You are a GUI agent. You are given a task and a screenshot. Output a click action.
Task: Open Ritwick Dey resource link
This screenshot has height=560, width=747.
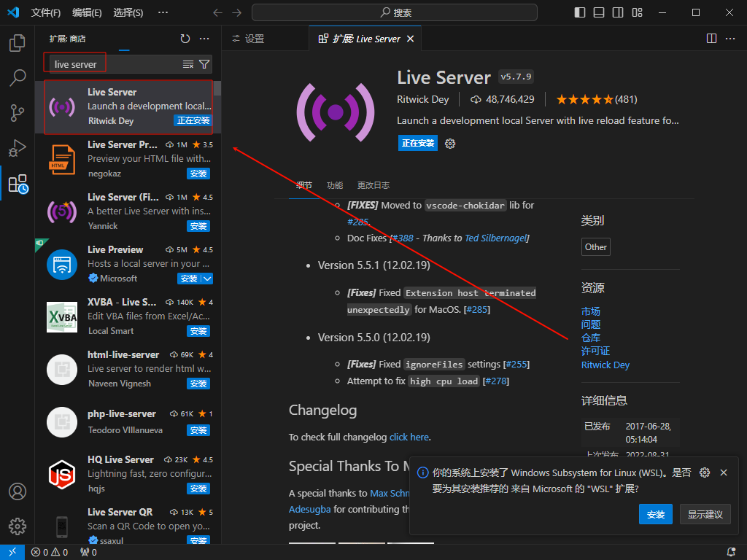(605, 365)
